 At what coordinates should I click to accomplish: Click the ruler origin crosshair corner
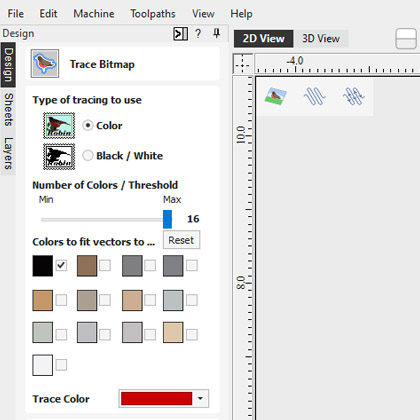tap(243, 64)
